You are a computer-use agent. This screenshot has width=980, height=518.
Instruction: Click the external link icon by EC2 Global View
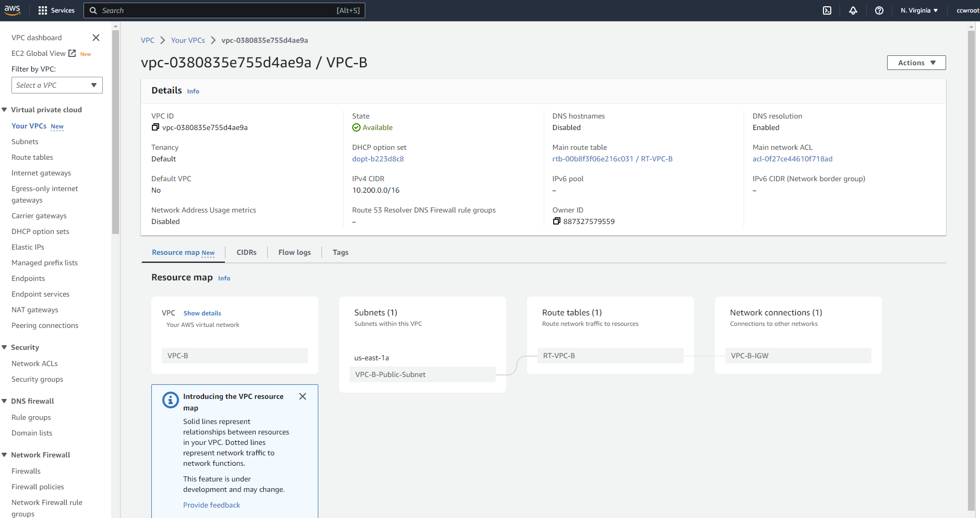tap(72, 53)
